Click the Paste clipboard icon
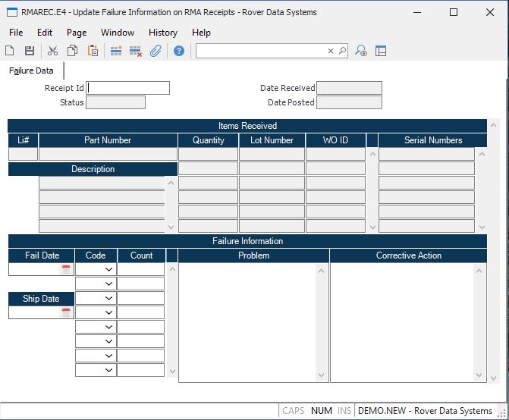 [x=93, y=51]
